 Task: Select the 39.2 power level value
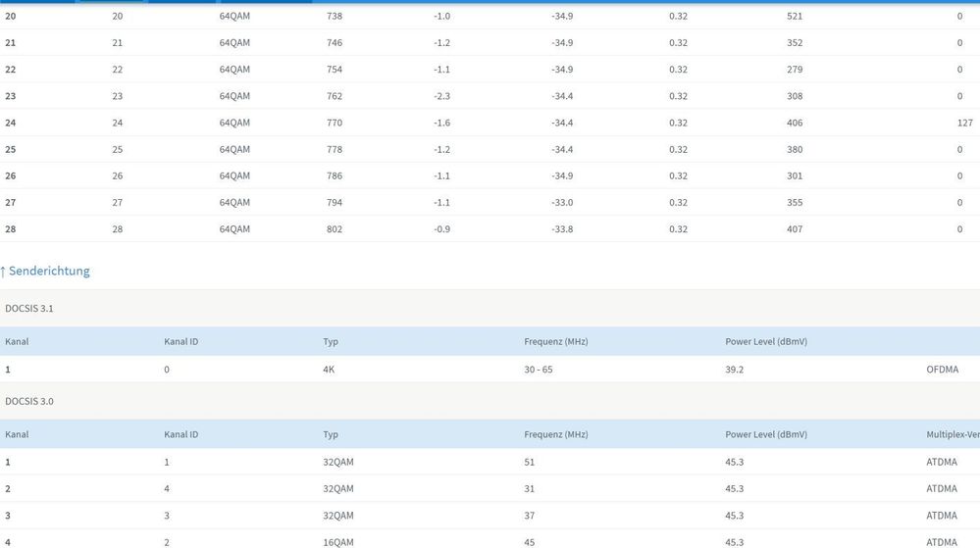(x=735, y=370)
